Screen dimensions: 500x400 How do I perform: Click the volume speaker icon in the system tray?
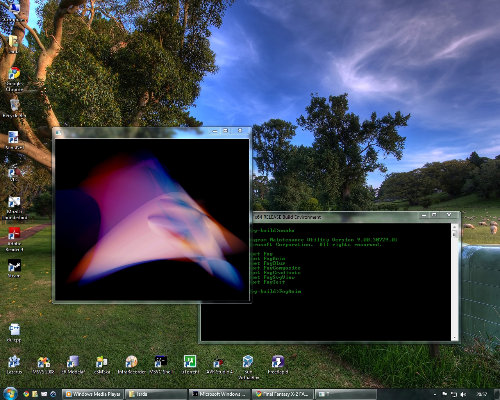click(463, 394)
